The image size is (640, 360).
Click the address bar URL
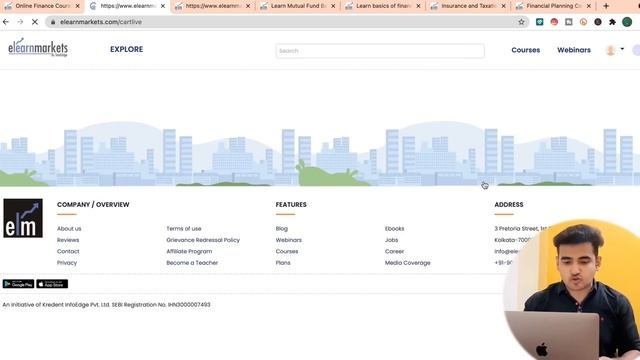pyautogui.click(x=101, y=22)
